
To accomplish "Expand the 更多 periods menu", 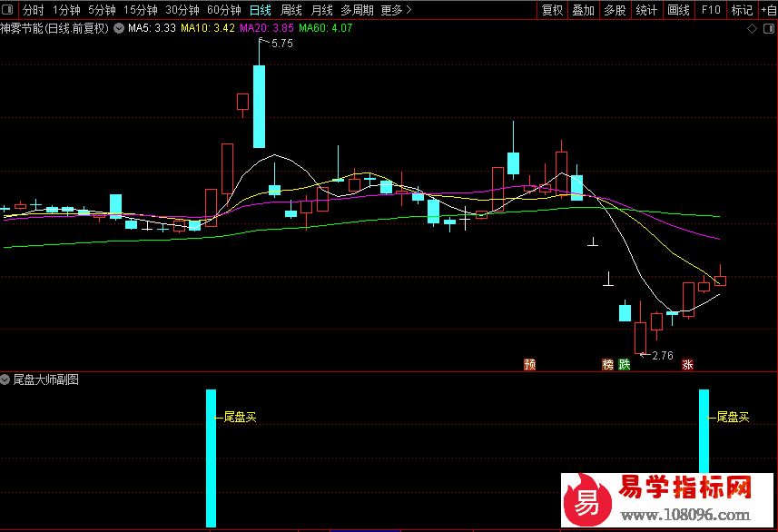I will click(396, 10).
